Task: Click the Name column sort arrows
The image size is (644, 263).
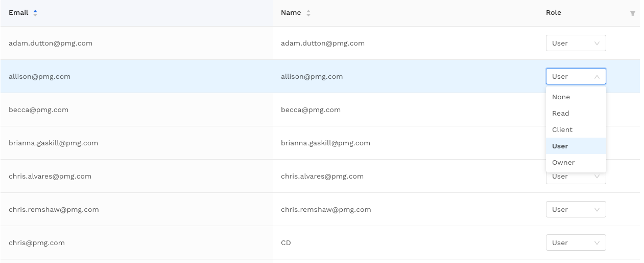Action: coord(308,13)
